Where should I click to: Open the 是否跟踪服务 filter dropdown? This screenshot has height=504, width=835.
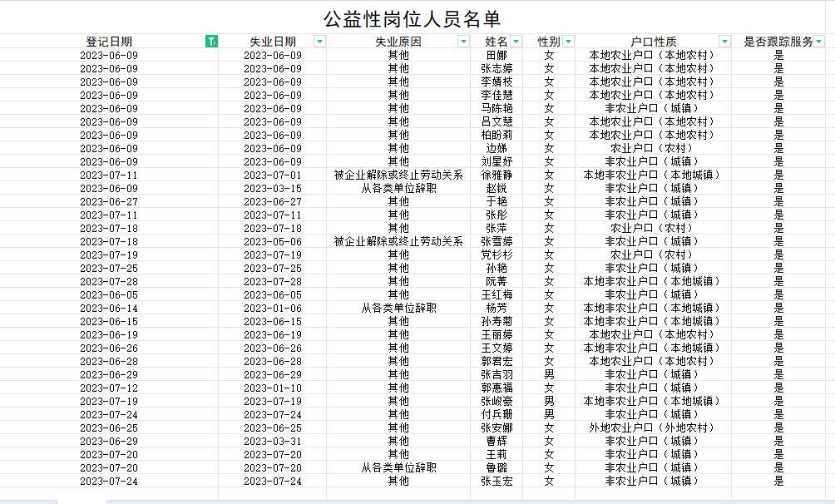819,42
